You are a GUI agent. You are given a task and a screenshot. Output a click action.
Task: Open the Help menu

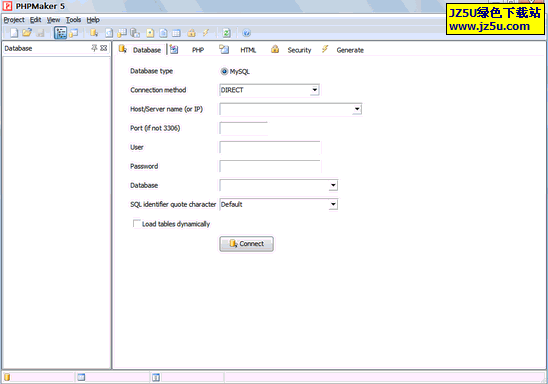tap(93, 20)
